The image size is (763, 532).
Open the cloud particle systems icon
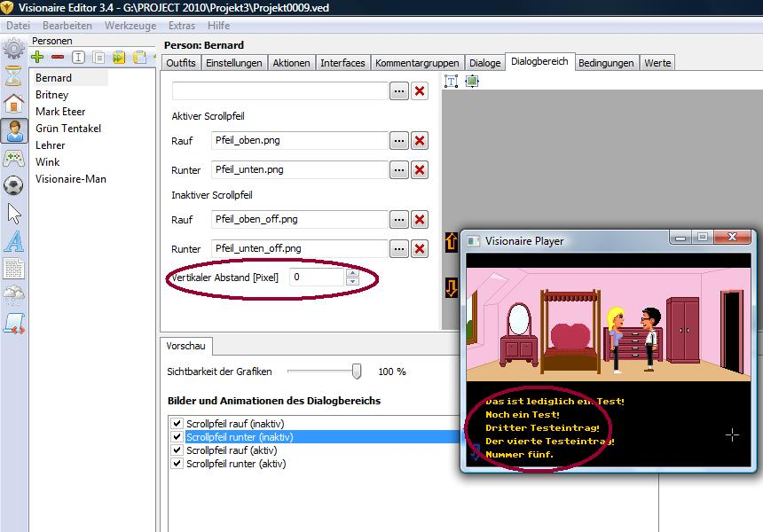[13, 294]
